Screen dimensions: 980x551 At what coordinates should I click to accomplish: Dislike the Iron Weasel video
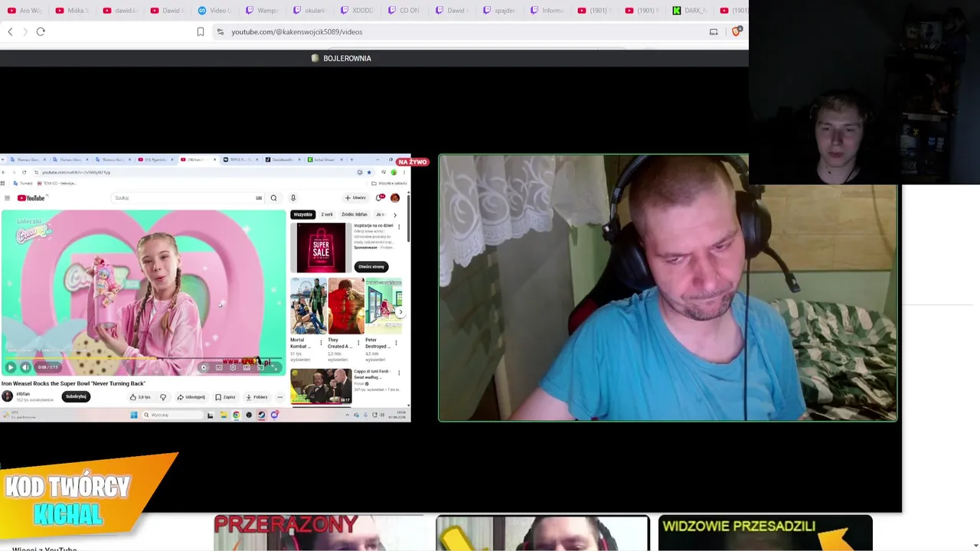(163, 397)
